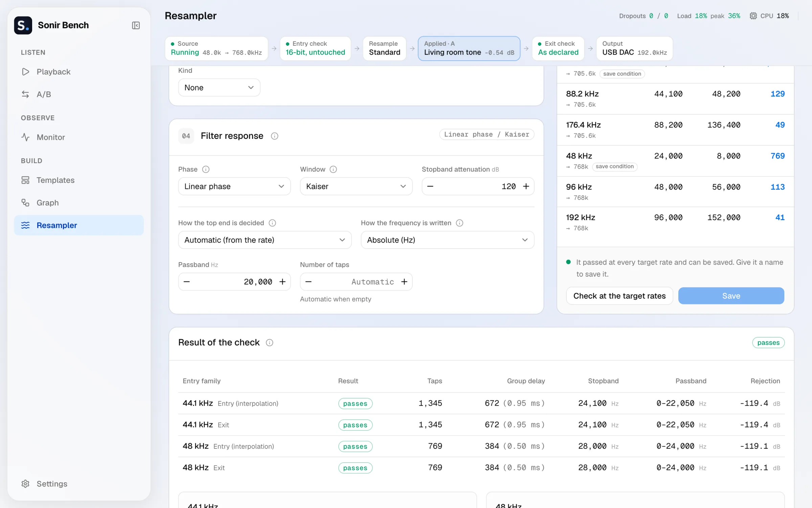Open the Window dropdown showing Kaiser

[x=356, y=186]
